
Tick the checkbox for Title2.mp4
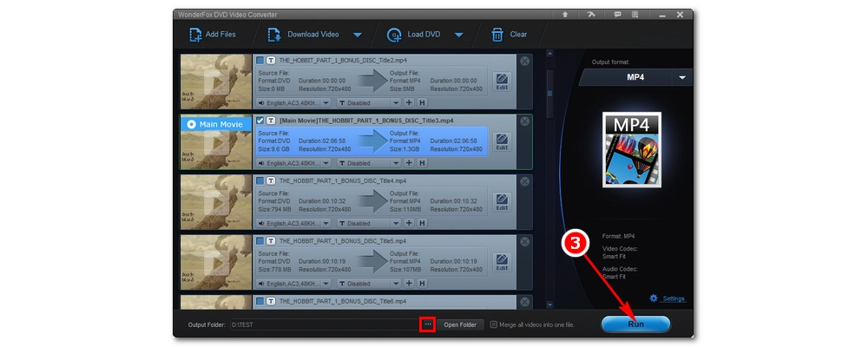(260, 60)
